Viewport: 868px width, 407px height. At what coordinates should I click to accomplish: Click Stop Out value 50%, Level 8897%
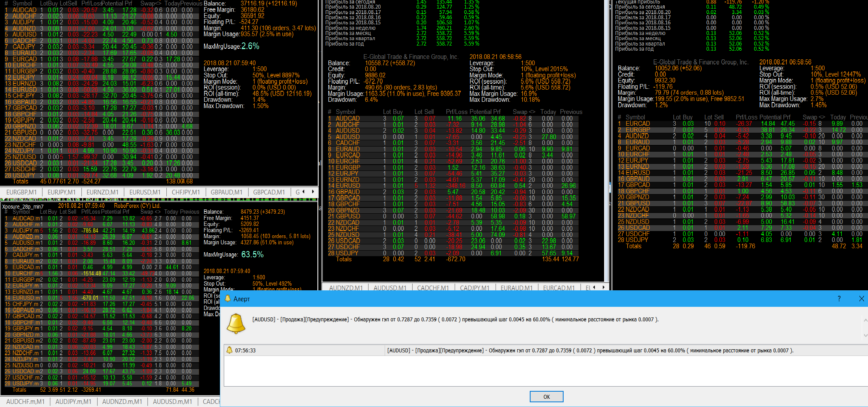(276, 75)
